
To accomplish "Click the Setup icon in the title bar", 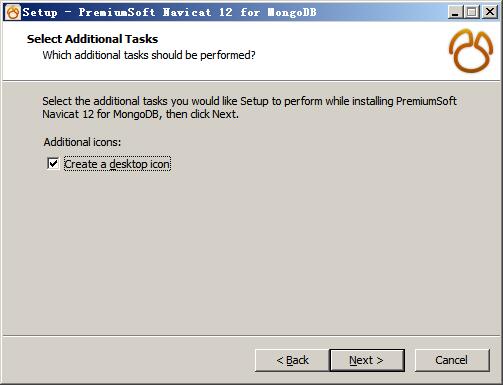I will point(13,12).
